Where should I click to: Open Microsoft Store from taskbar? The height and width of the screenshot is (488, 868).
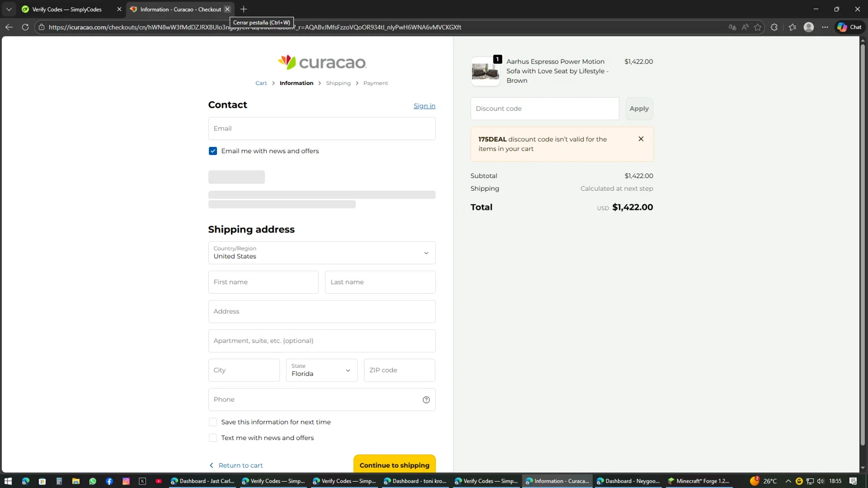pos(42,481)
